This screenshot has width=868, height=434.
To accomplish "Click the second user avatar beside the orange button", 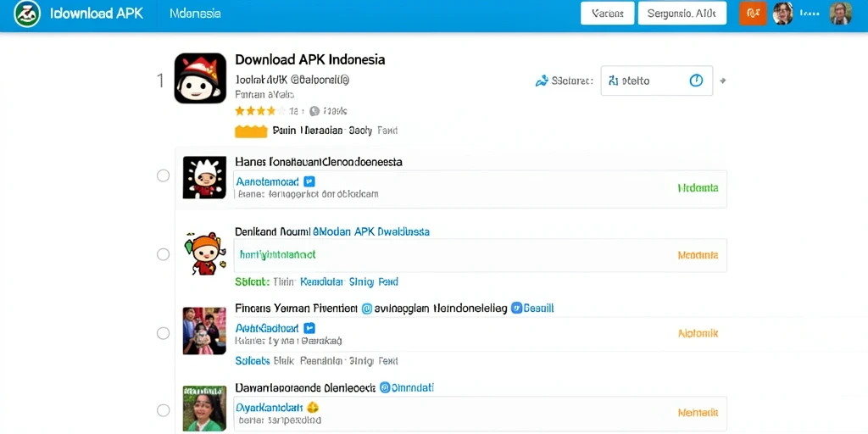I will [782, 14].
